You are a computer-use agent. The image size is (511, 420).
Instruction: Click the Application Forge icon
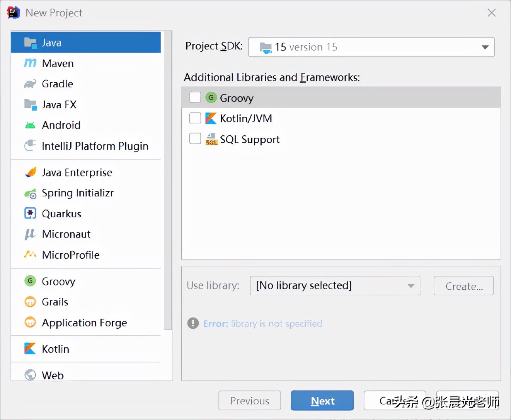[30, 322]
